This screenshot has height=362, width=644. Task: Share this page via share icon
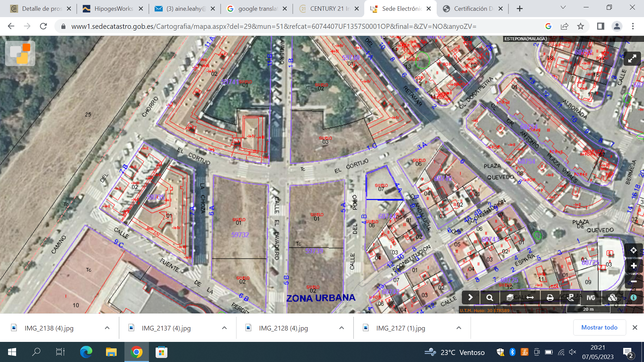565,26
